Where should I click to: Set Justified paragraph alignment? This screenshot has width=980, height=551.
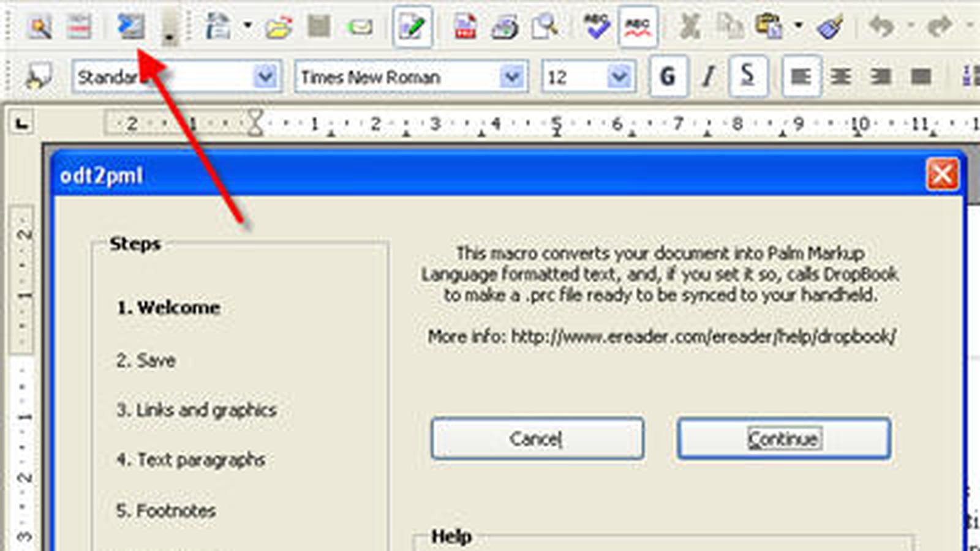(x=921, y=77)
